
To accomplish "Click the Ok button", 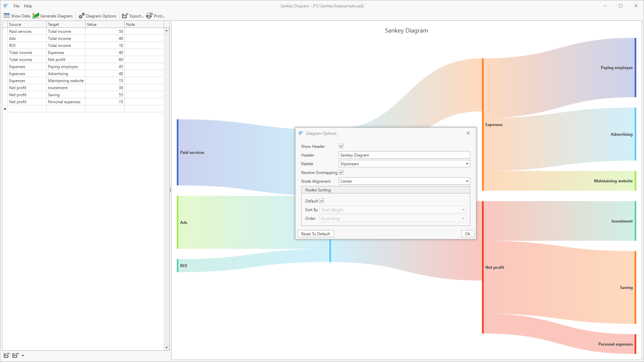I will click(x=468, y=234).
